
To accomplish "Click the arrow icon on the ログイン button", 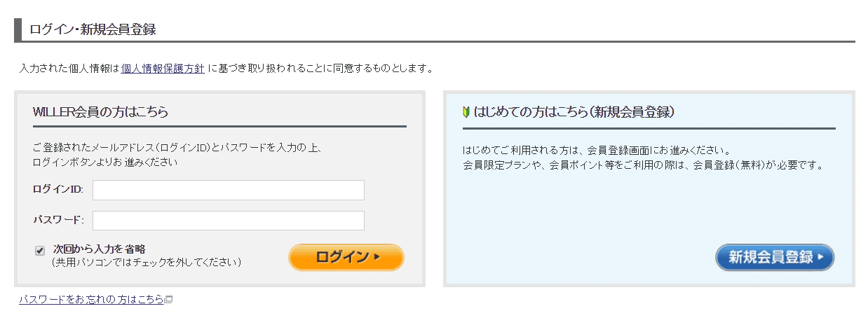I will [x=377, y=257].
